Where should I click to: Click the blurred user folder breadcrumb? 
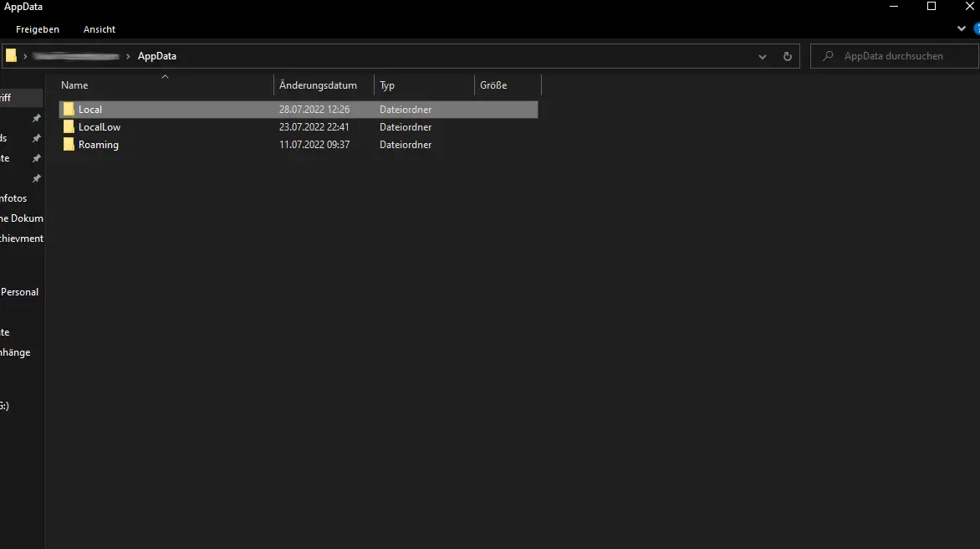(x=75, y=56)
